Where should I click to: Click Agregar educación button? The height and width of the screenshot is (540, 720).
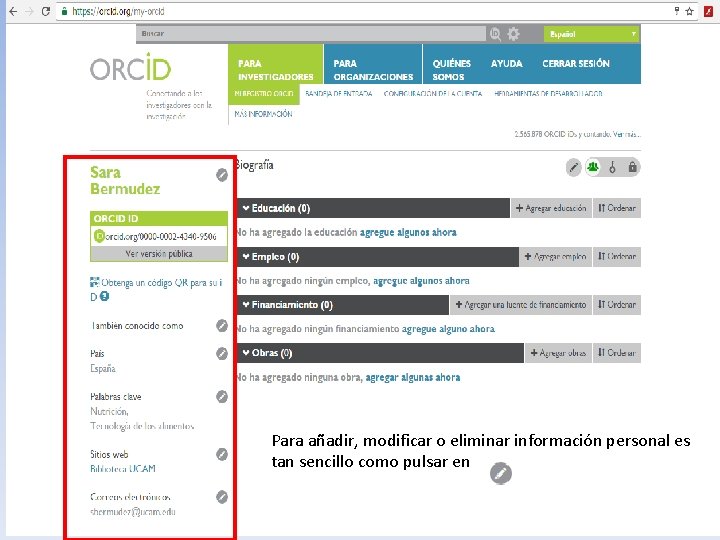click(551, 208)
